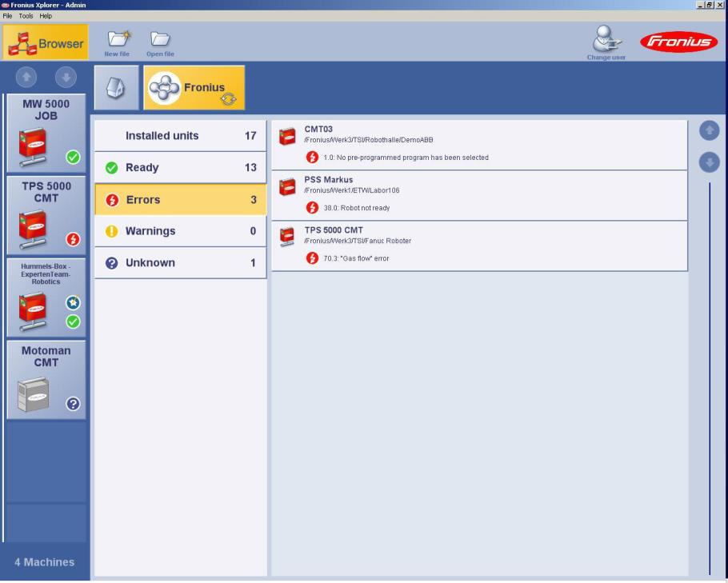Open the Browser view button

46,42
